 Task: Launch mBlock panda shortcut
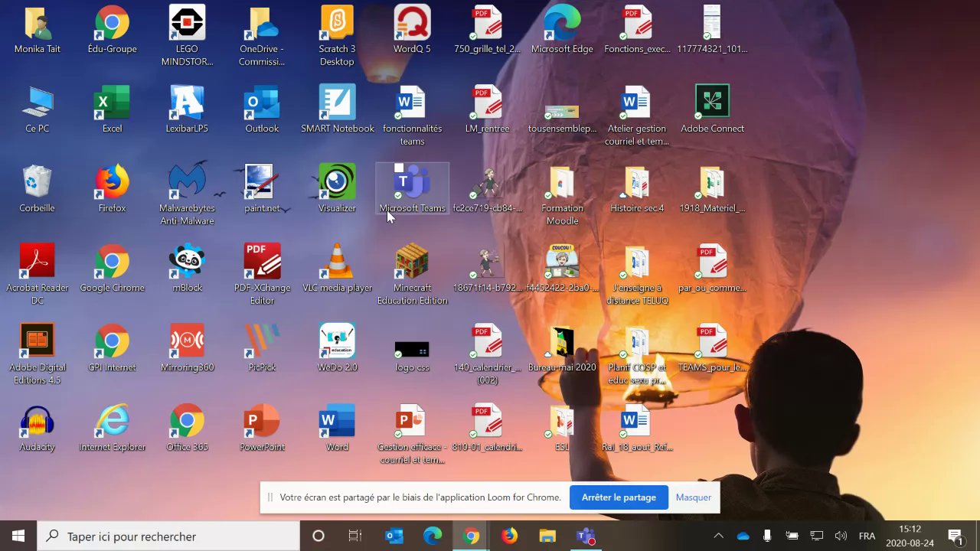click(187, 269)
